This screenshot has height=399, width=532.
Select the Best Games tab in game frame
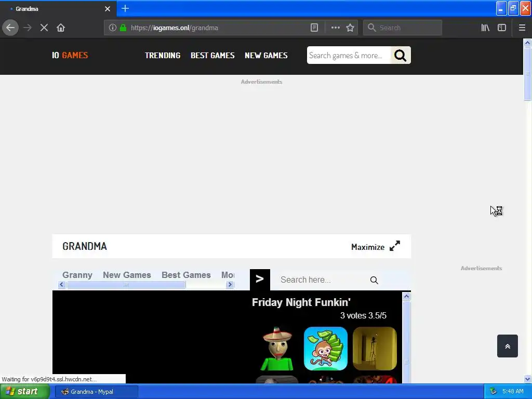tap(187, 275)
